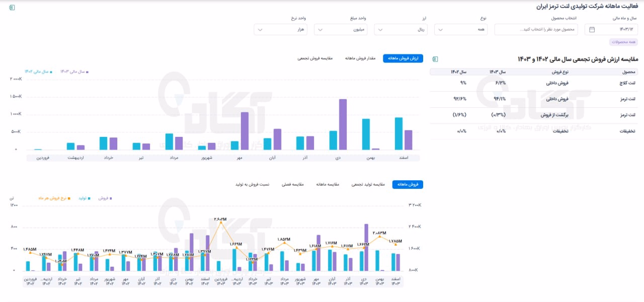Click the سال و ماه مالی date field

pyautogui.click(x=611, y=30)
